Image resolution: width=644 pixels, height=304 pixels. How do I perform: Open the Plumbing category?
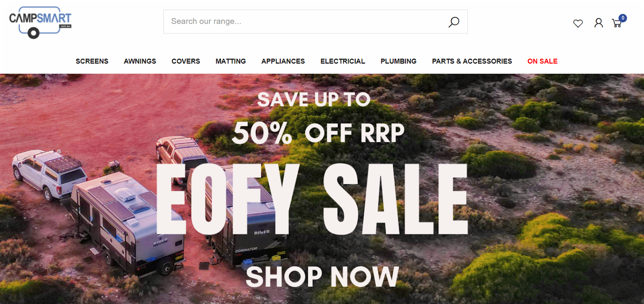(398, 61)
